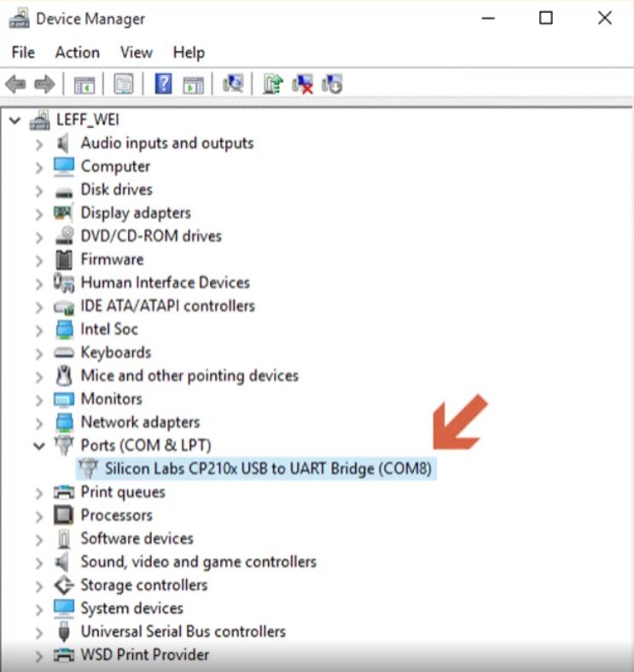Click the Forward arrow toolbar icon

(x=44, y=84)
